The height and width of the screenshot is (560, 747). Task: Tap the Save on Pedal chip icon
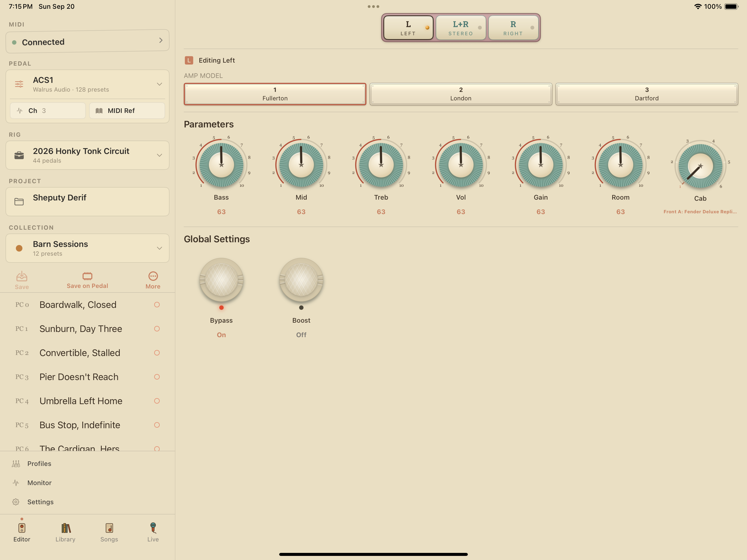[x=87, y=276]
